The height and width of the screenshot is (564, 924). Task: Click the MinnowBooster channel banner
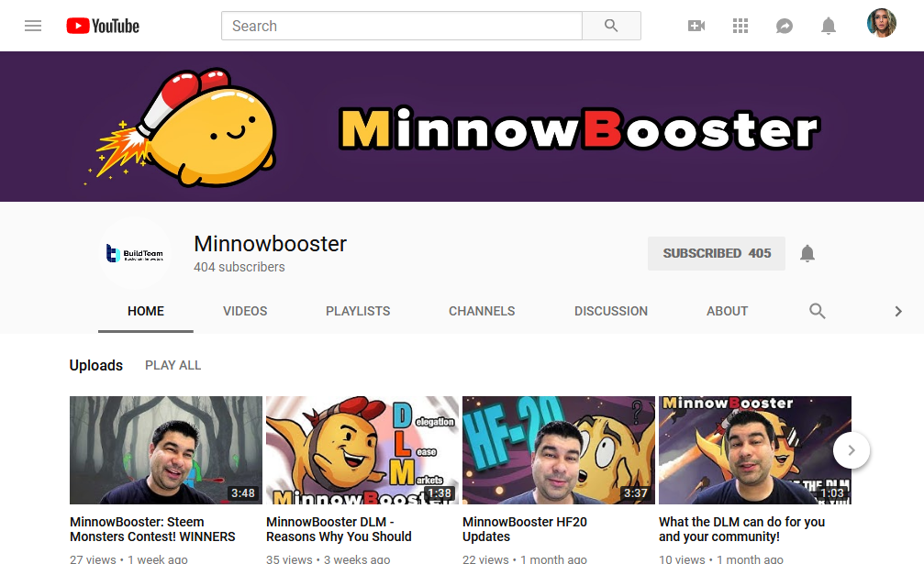click(x=462, y=127)
